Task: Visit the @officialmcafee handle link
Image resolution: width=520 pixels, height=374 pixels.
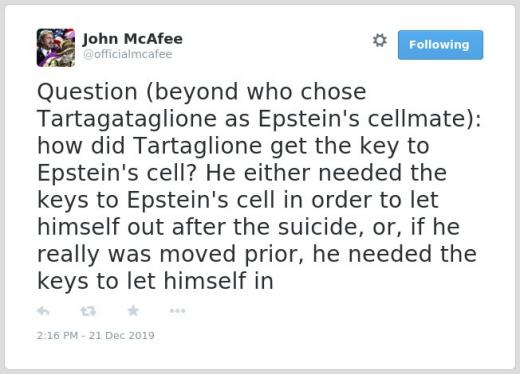Action: tap(127, 54)
